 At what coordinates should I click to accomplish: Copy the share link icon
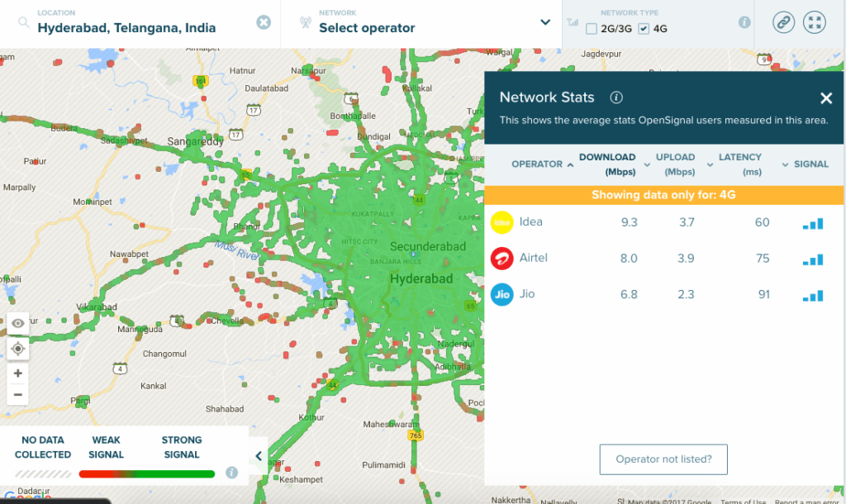[x=783, y=22]
